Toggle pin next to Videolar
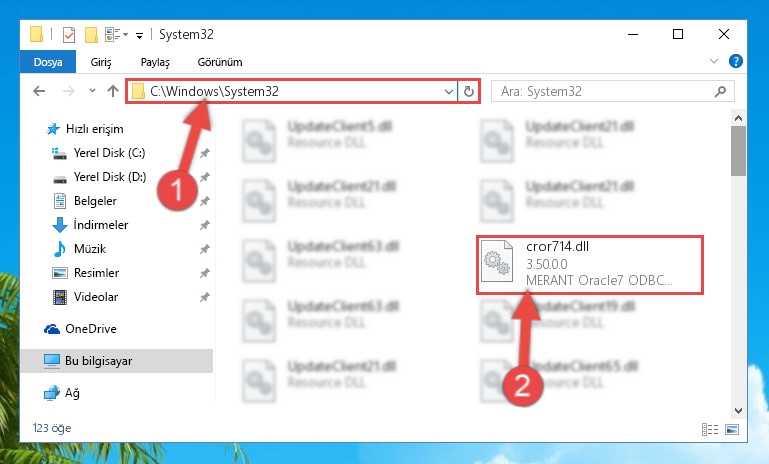 point(205,297)
